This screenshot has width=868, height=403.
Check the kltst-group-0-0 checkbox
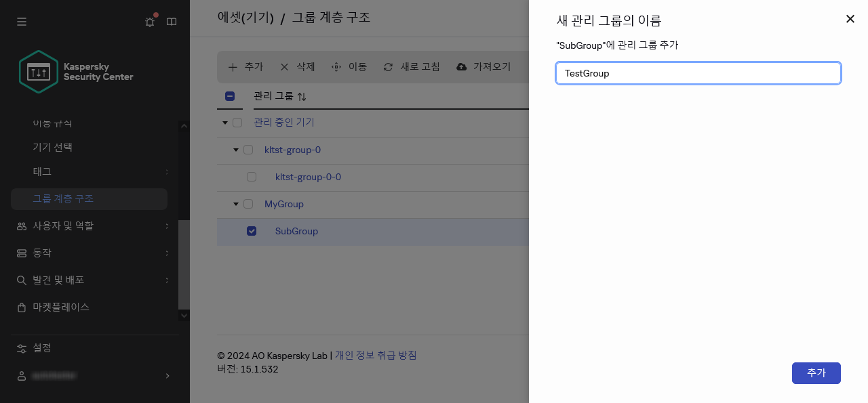[x=252, y=177]
